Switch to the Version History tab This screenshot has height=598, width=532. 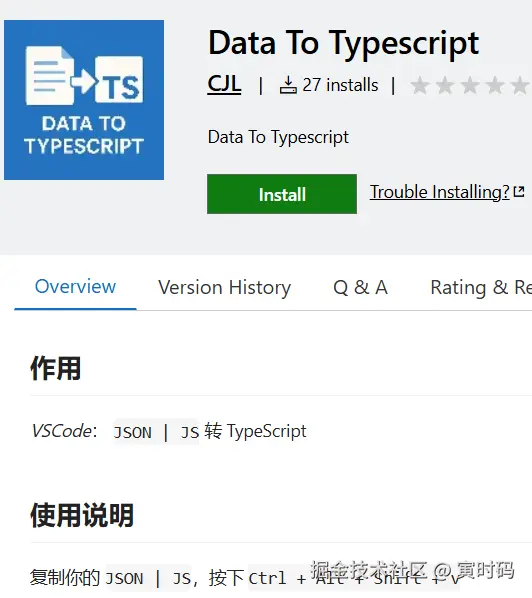click(x=224, y=287)
